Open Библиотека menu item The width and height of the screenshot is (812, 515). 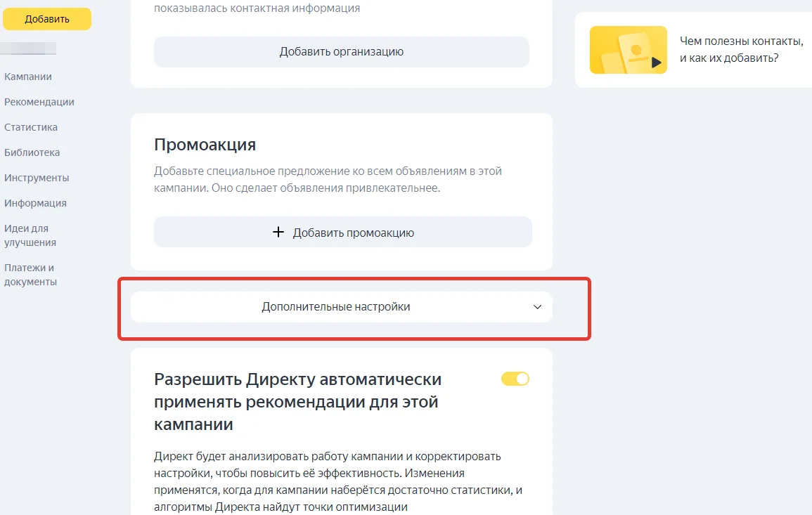click(x=32, y=152)
